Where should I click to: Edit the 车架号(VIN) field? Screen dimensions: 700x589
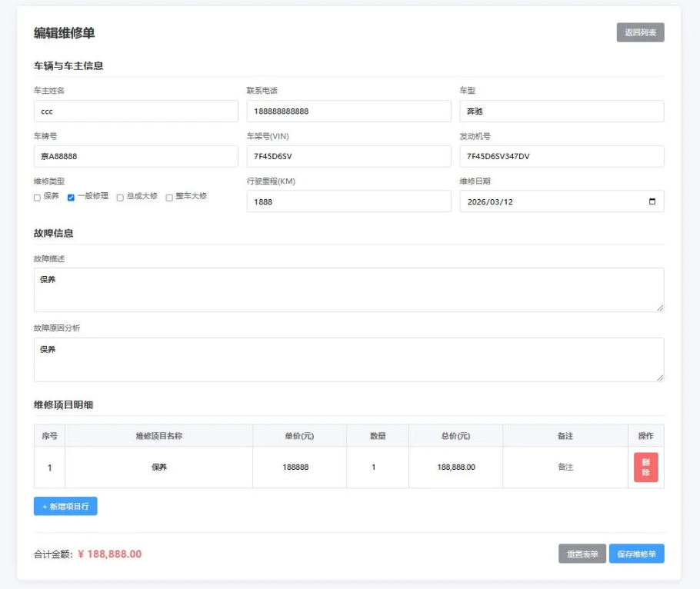[x=348, y=157]
